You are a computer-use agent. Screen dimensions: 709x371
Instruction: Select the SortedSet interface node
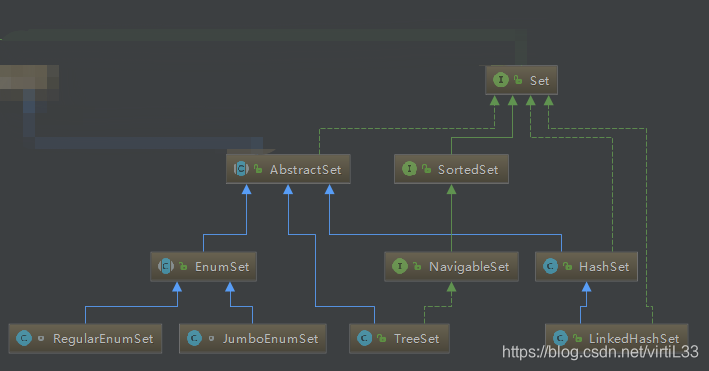451,169
